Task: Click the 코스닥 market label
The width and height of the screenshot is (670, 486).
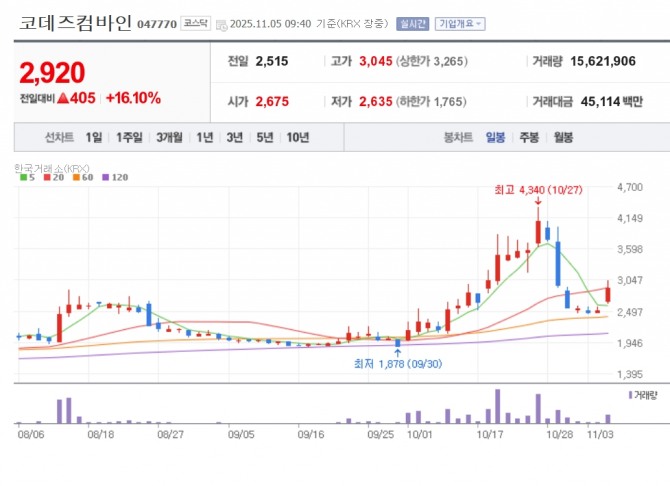Action: coord(196,23)
